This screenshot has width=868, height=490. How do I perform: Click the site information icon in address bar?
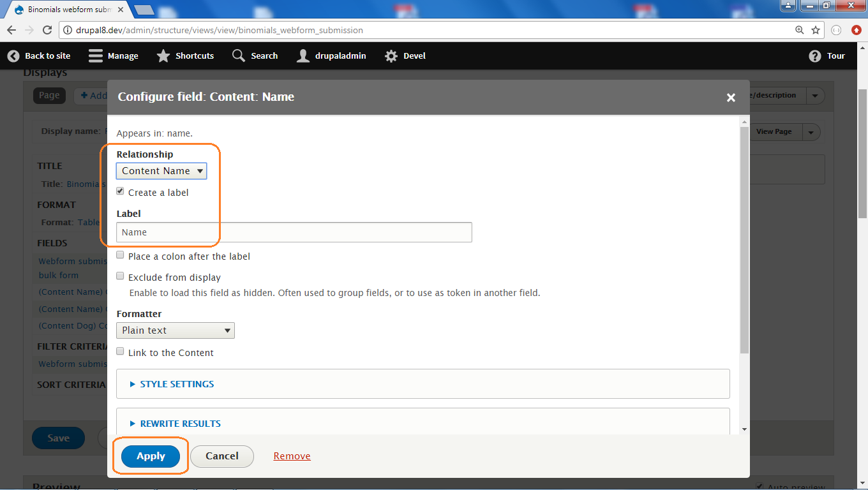67,29
